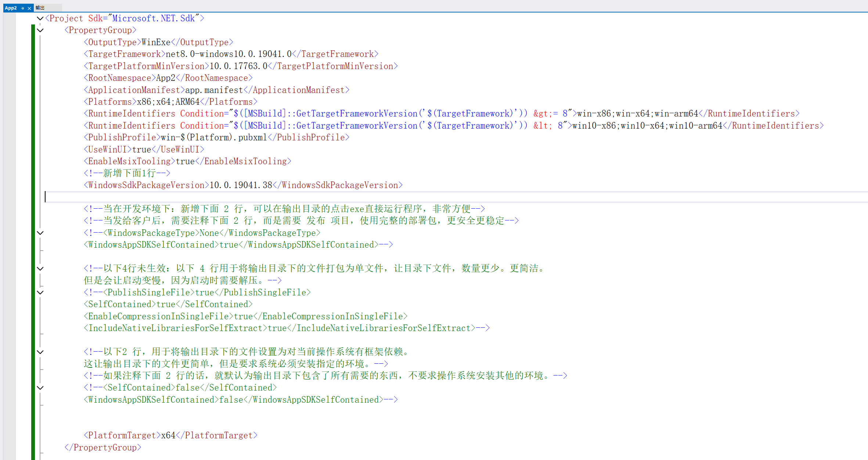Image resolution: width=868 pixels, height=460 pixels.
Task: Collapse the 以下2 行 comment block
Action: (x=40, y=352)
